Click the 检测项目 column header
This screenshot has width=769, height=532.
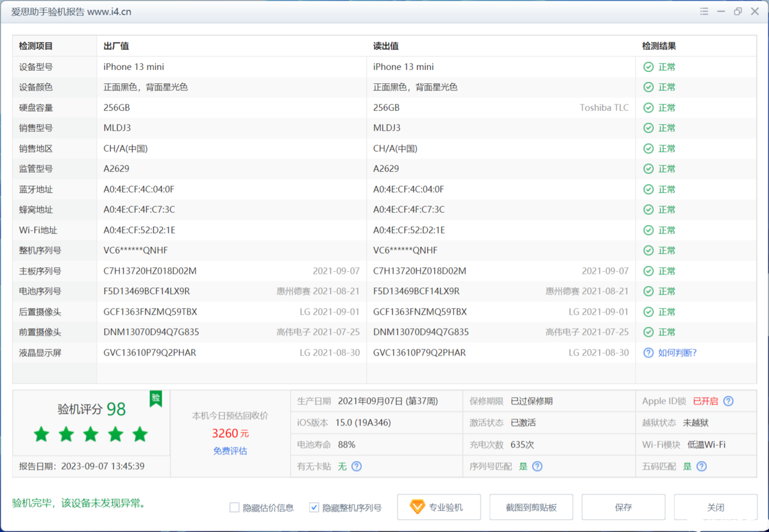tap(36, 46)
